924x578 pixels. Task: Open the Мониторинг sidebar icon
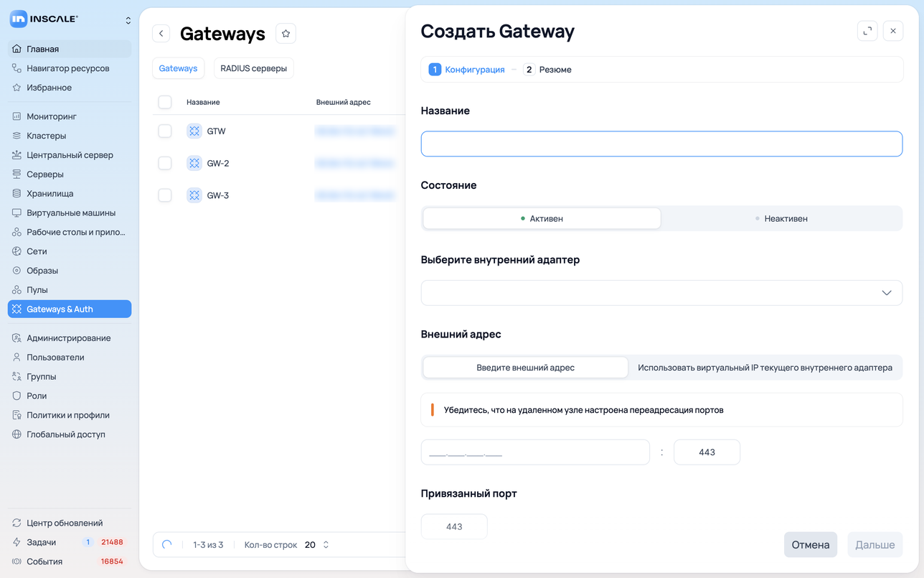[17, 116]
